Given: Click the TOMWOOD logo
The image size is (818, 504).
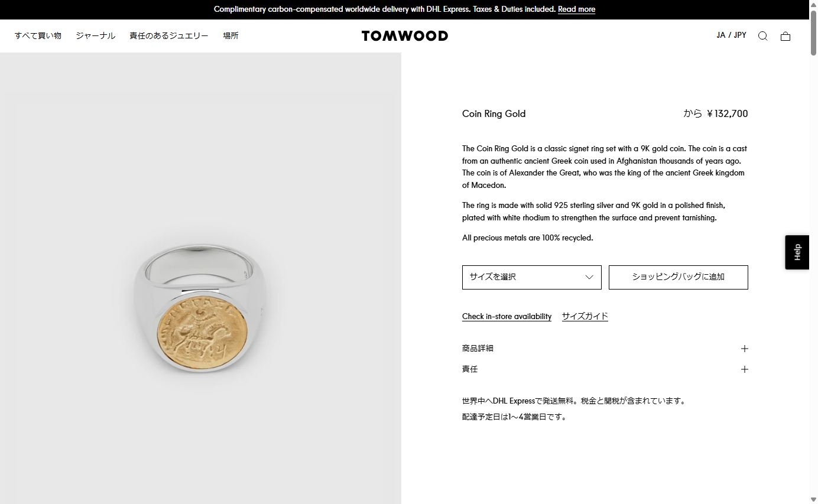Looking at the screenshot, I should pos(405,36).
